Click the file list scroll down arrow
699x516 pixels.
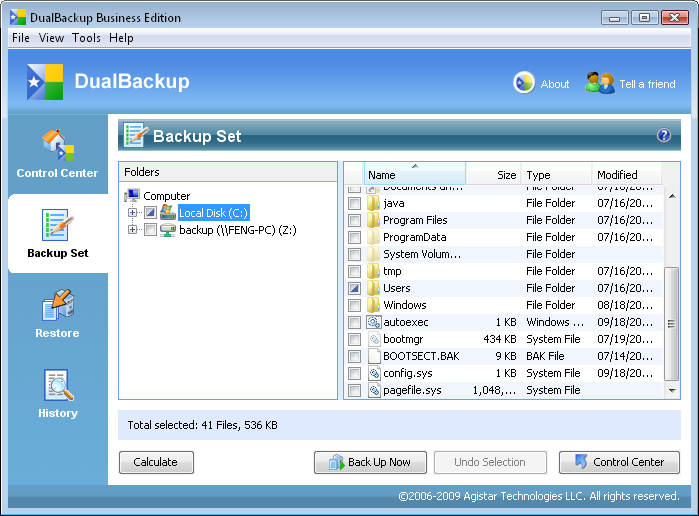[672, 391]
